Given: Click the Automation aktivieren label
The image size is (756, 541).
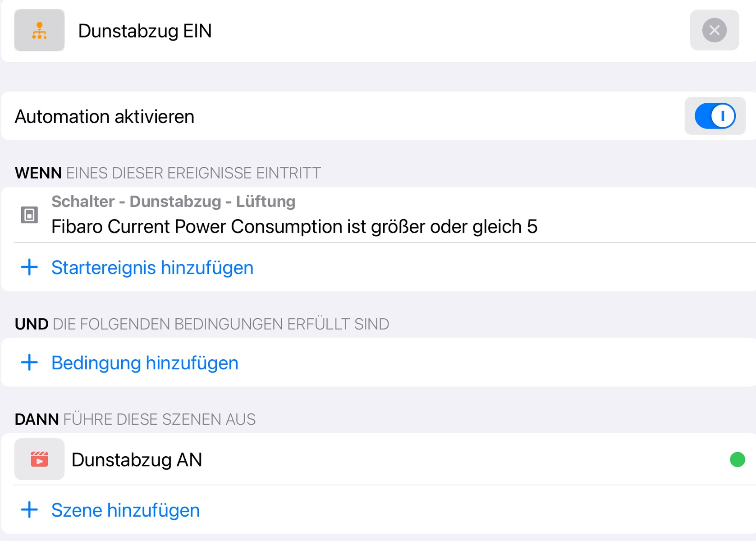Looking at the screenshot, I should coord(105,117).
